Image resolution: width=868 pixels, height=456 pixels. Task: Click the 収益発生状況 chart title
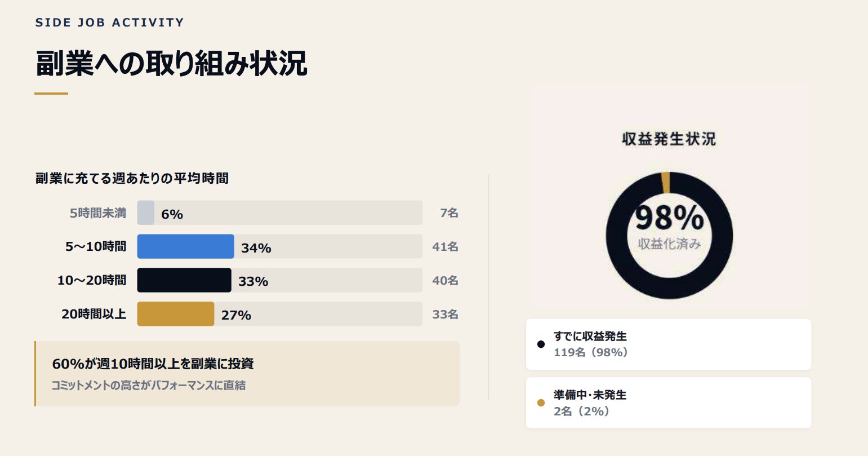(x=669, y=139)
